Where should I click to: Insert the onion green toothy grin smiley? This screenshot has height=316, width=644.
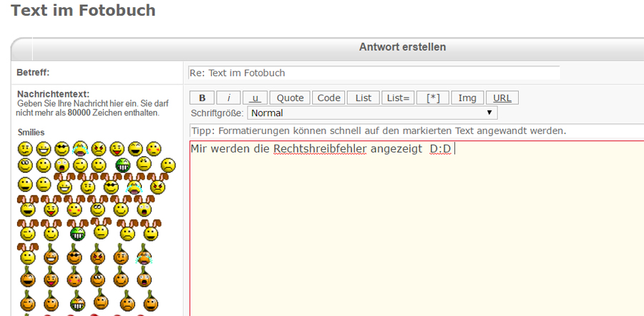pyautogui.click(x=77, y=302)
